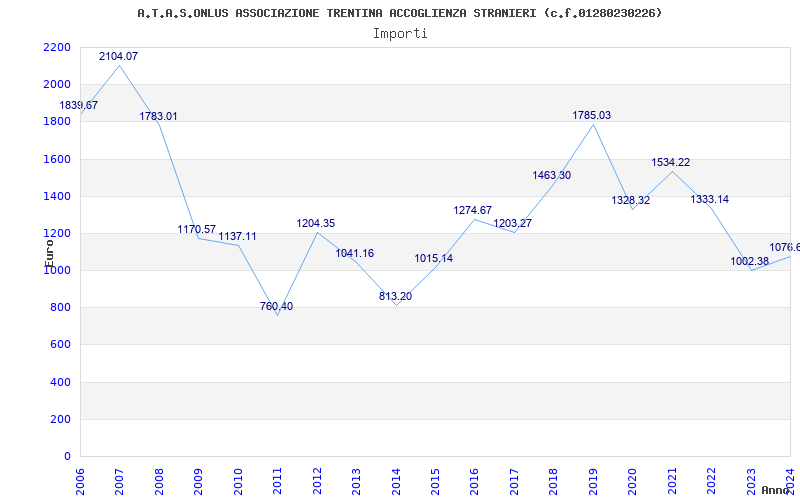Screen dimensions: 800x500
Task: Select the 800 y-axis tick label
Action: tap(61, 308)
